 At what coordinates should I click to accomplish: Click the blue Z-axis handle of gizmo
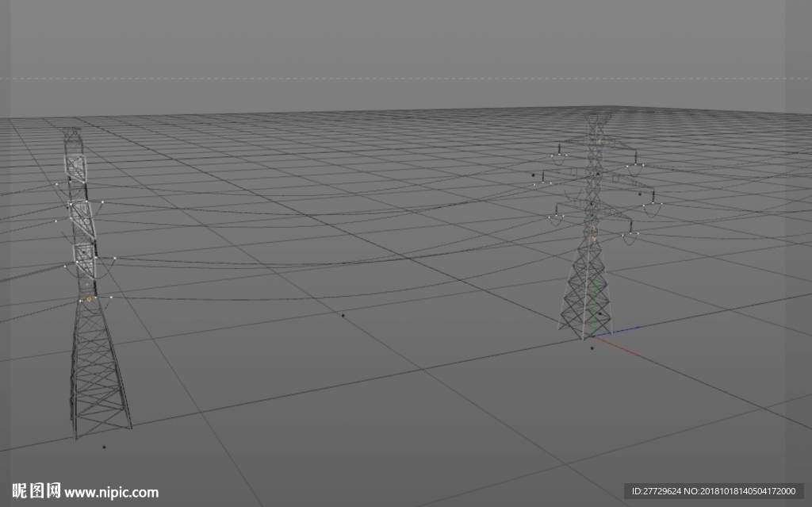[x=619, y=332]
